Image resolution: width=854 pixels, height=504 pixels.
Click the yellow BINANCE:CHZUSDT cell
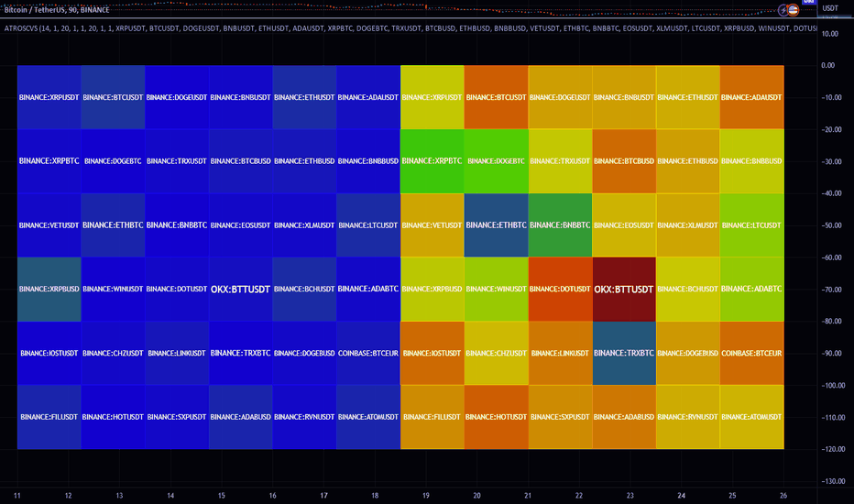496,353
